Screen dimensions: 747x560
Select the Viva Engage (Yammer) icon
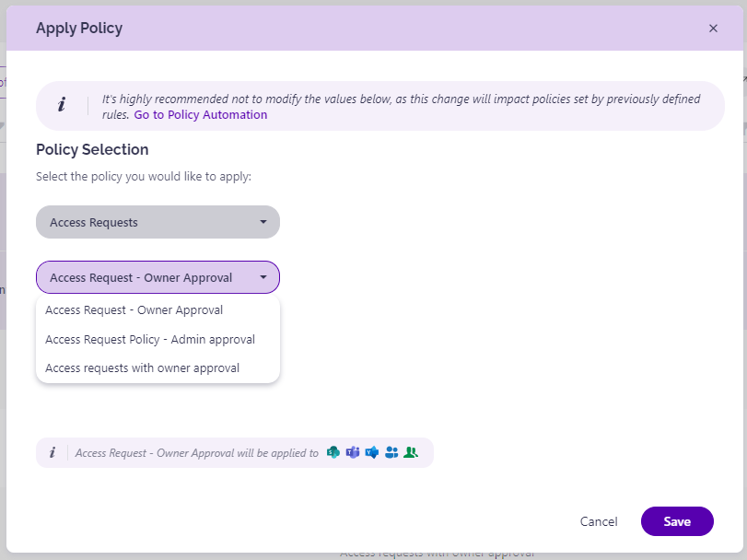point(371,452)
